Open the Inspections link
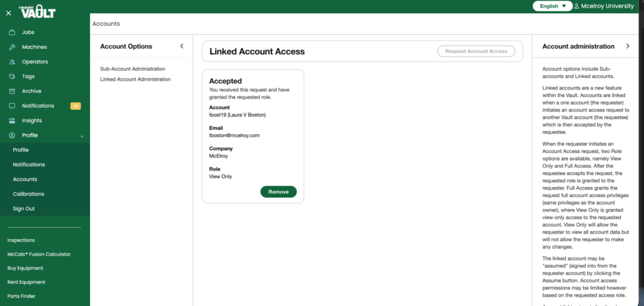The width and height of the screenshot is (644, 306). point(21,240)
